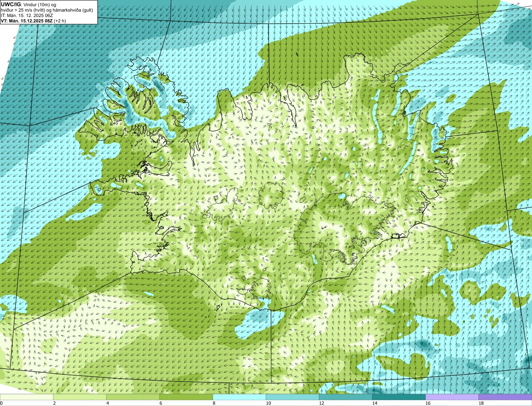Select the 10–12 m/s light teal legend swatch
Screen dimensions: 532x406
click(293, 397)
